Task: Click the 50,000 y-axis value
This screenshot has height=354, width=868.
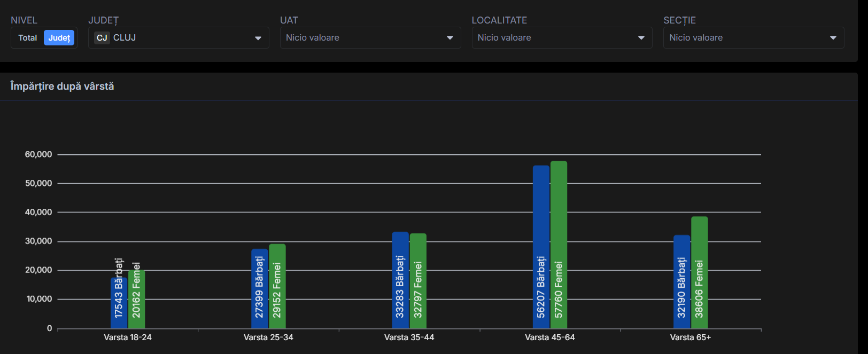Action: pyautogui.click(x=38, y=183)
